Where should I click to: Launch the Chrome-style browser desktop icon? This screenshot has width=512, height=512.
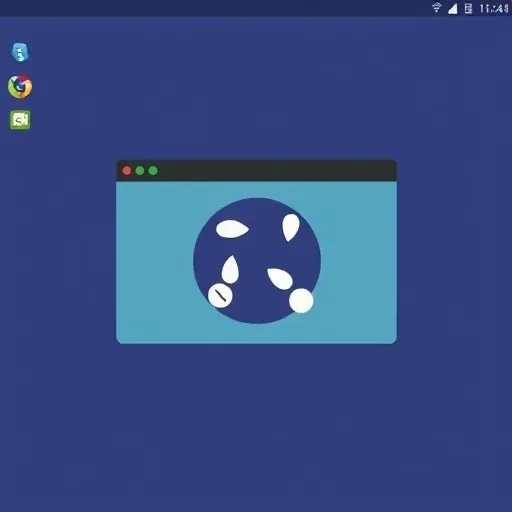click(x=20, y=87)
